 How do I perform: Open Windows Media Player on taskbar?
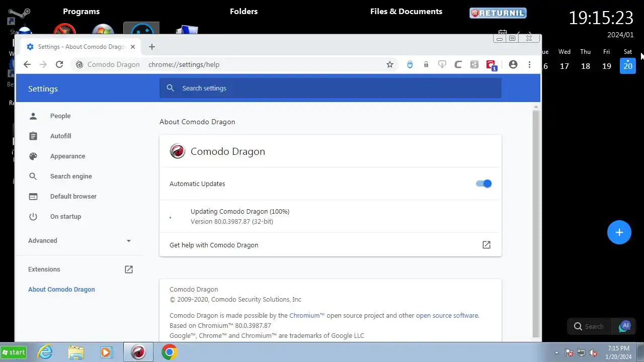(106, 352)
